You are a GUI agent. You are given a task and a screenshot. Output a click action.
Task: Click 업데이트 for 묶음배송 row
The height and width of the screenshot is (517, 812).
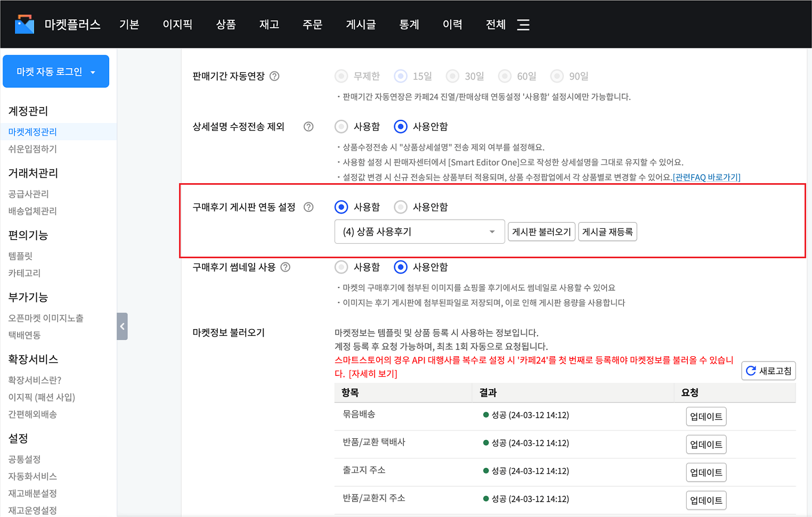[x=706, y=416]
